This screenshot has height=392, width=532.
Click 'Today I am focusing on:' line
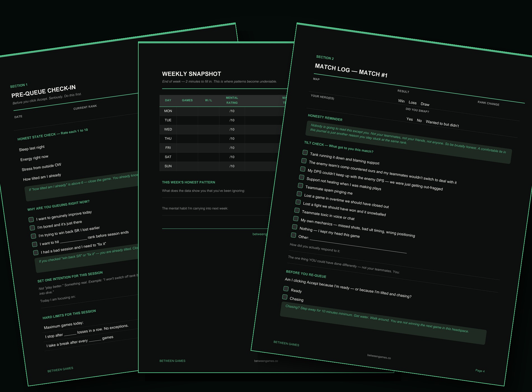(x=58, y=299)
